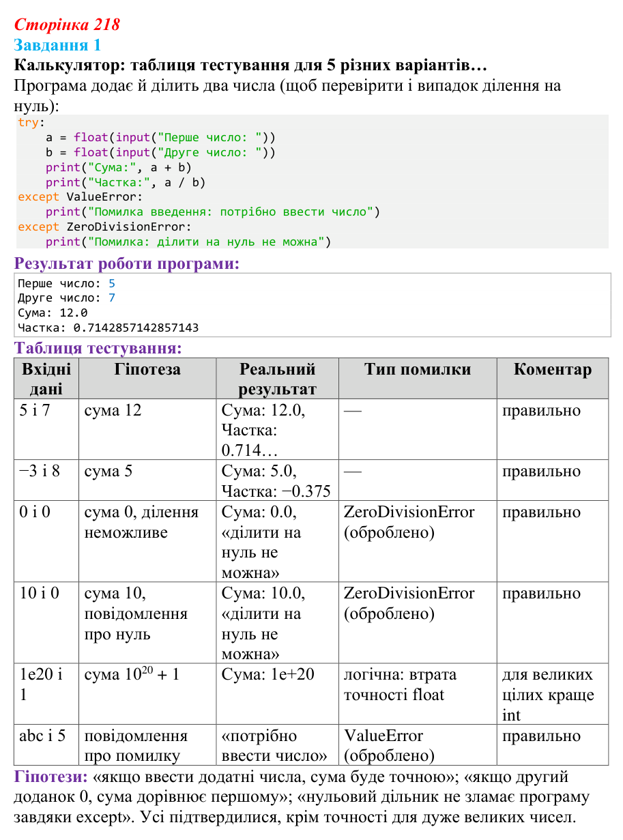Image resolution: width=623 pixels, height=840 pixels.
Task: Select the cell "ValueError (оброблено)"
Action: point(418,745)
